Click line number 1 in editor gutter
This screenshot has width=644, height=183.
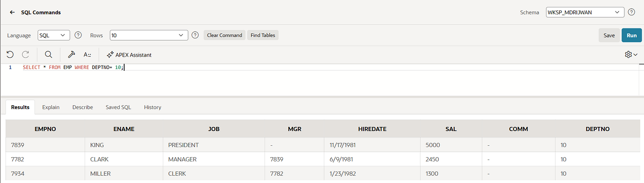(x=10, y=67)
